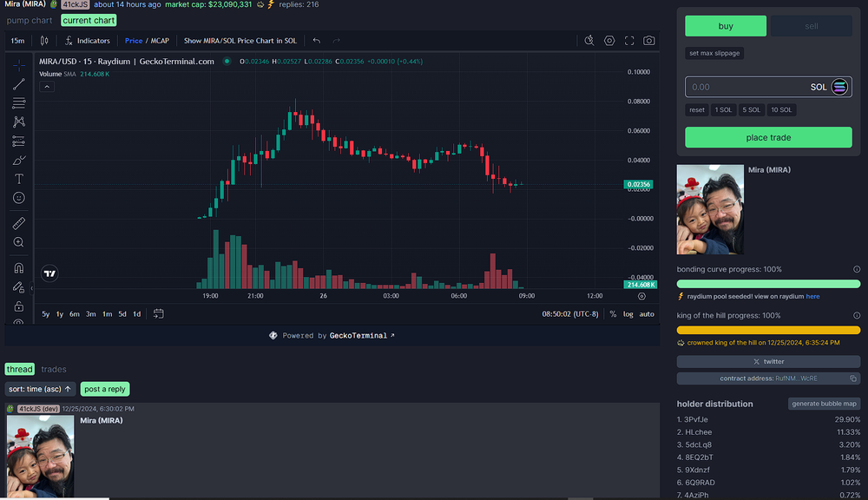Select the zoom in tool
Screen dimensions: 868x500
point(19,242)
